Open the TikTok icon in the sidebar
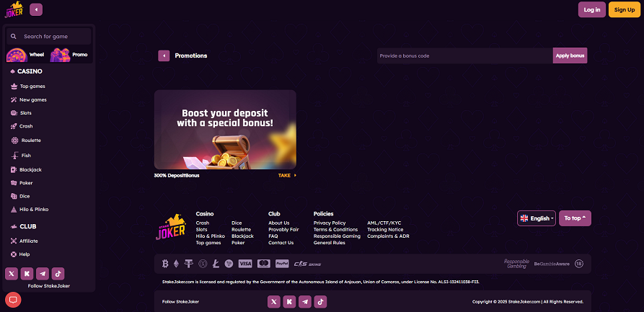Screen dimensions: 644x312 pos(58,273)
